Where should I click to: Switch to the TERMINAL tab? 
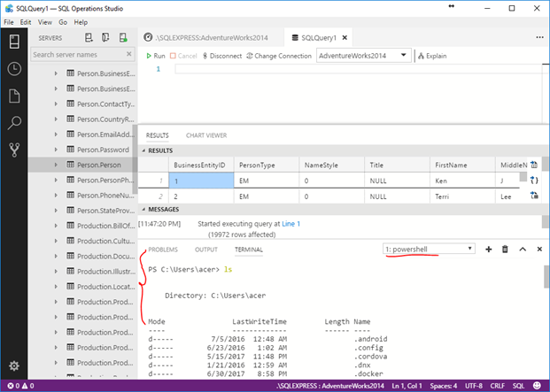[249, 250]
